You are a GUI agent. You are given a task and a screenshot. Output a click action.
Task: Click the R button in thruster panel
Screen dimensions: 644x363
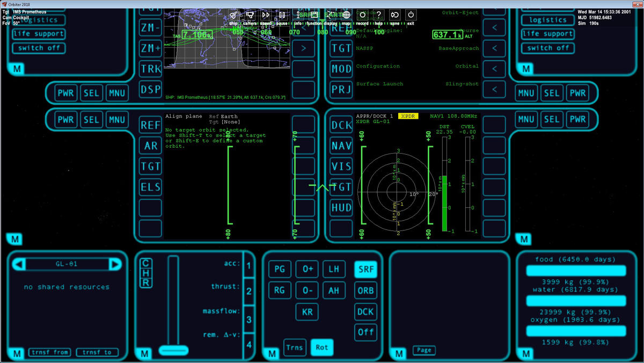(145, 282)
